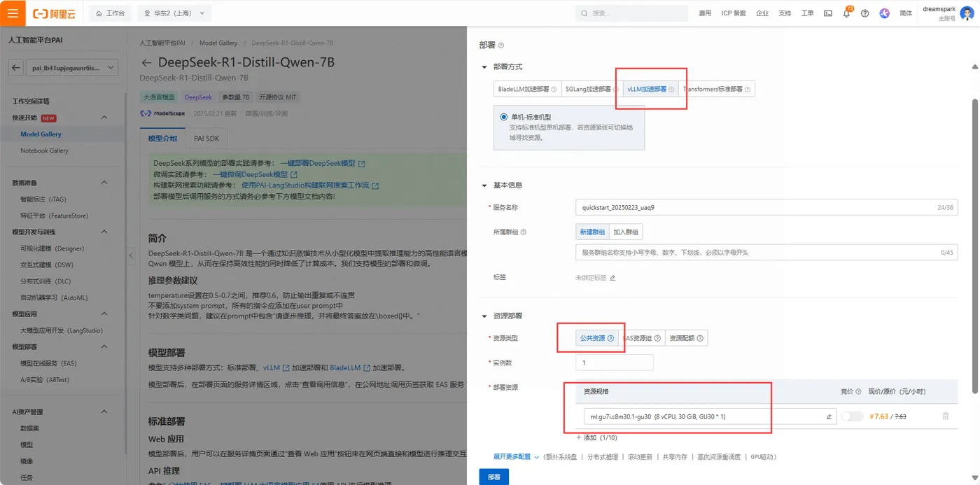Toggle the 竞价 bidding switch
The width and height of the screenshot is (980, 485).
point(852,416)
